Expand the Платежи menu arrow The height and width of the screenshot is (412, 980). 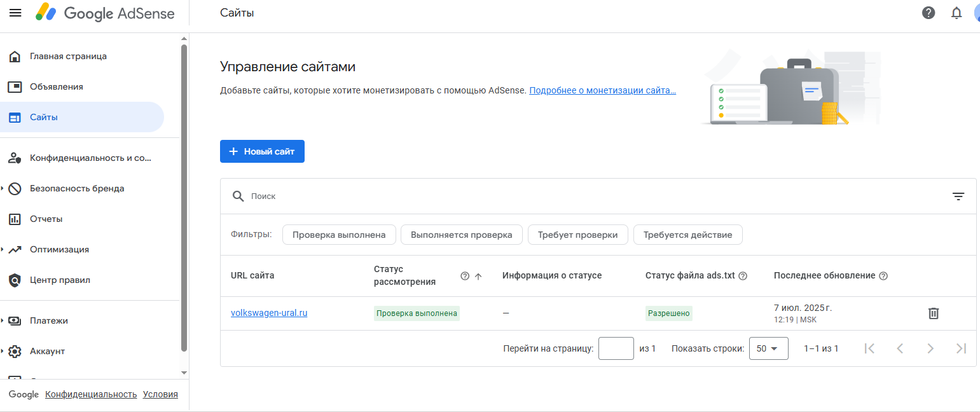(3, 320)
